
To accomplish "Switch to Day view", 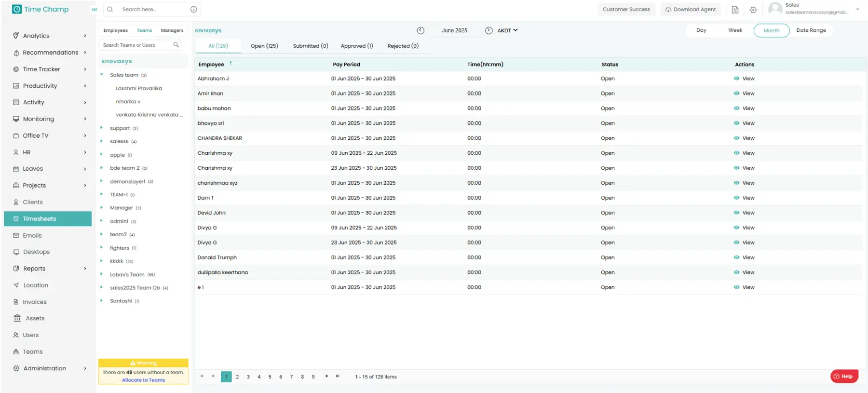I will [701, 30].
